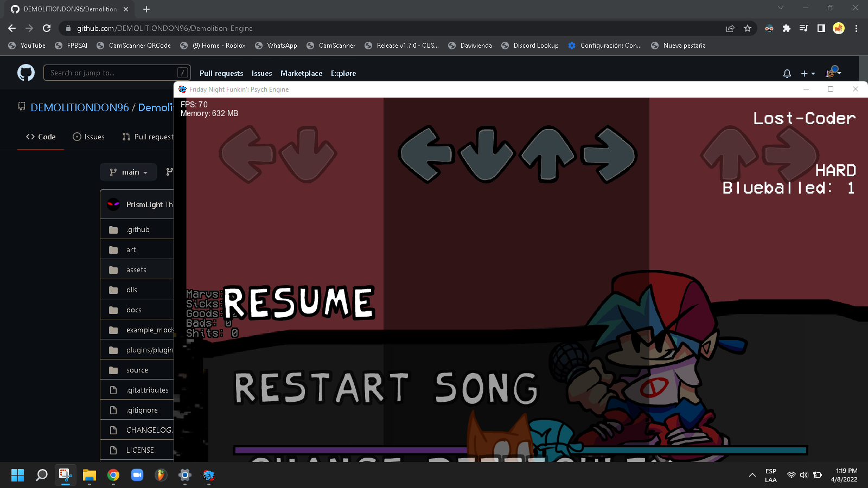Open the .gitattributes file
Viewport: 868px width, 488px height.
[147, 390]
